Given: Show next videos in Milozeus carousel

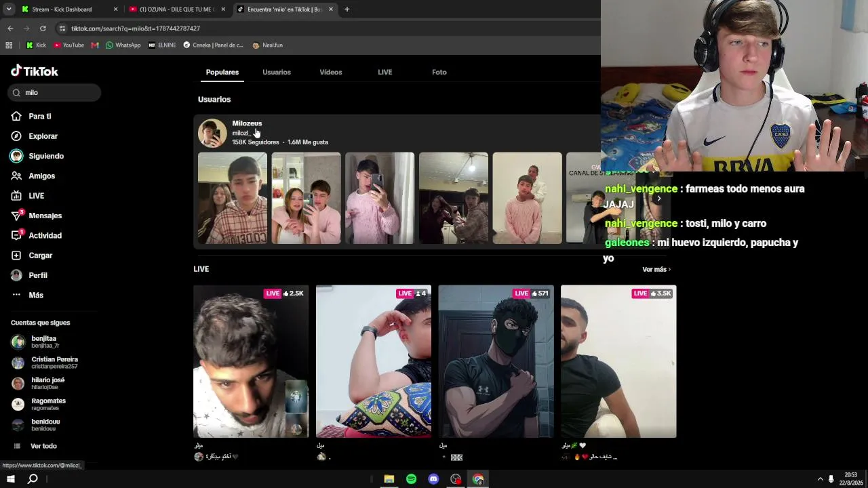Looking at the screenshot, I should pos(658,199).
